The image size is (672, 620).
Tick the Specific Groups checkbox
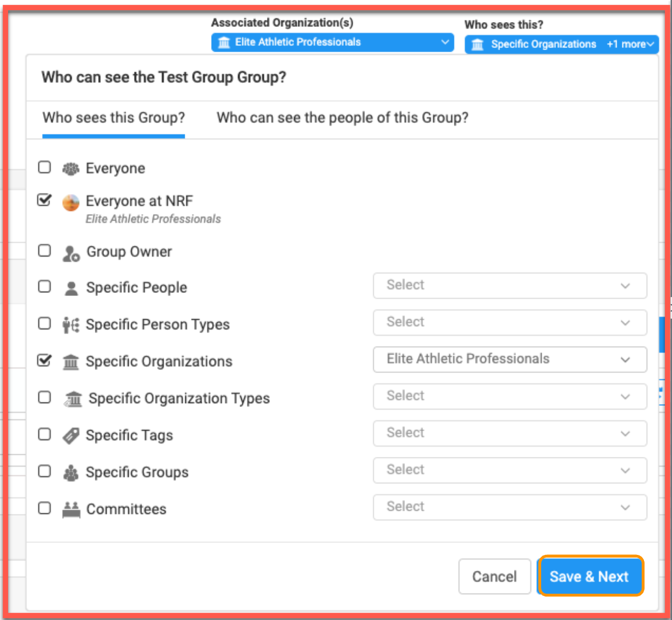(44, 471)
